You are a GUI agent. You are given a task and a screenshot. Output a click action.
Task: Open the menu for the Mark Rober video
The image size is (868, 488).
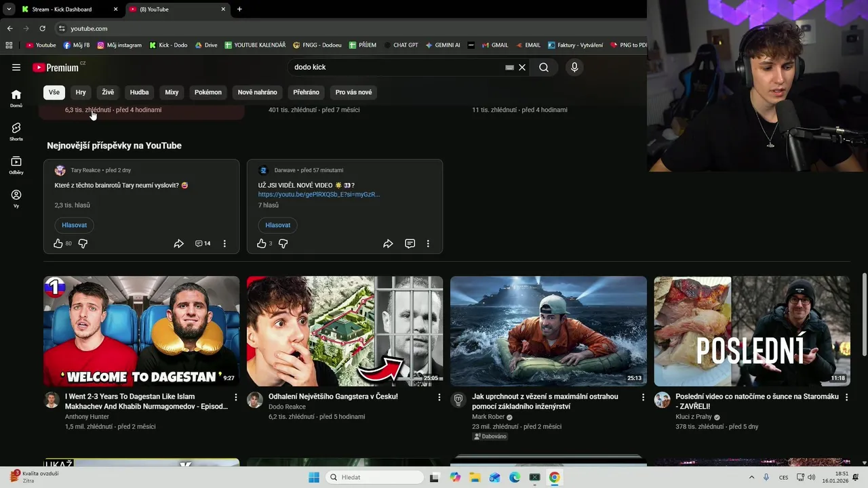pyautogui.click(x=643, y=397)
